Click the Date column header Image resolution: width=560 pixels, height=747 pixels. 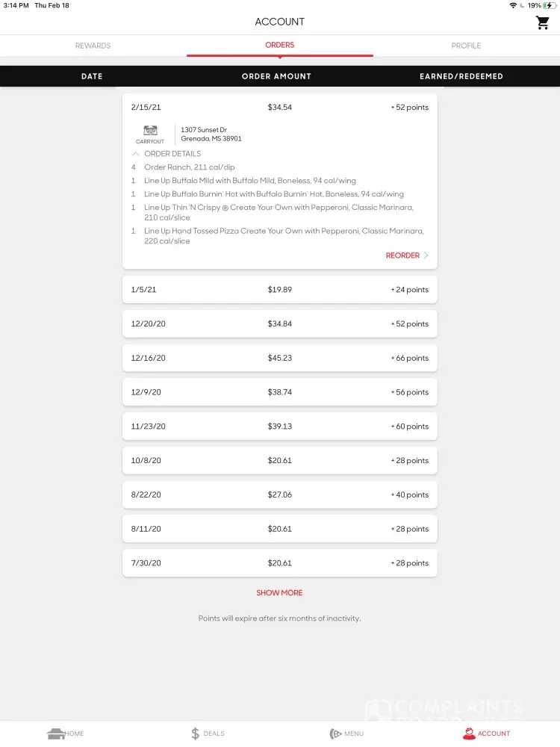[92, 76]
